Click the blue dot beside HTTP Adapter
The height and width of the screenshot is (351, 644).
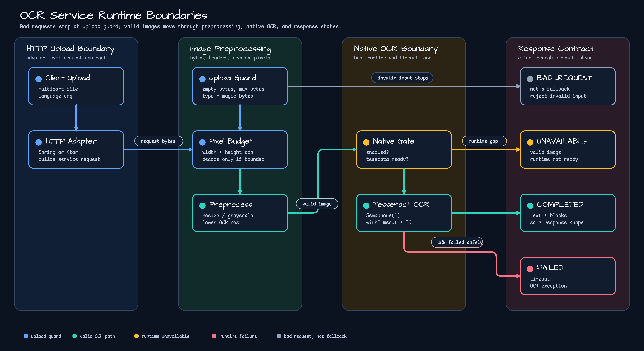click(x=39, y=142)
